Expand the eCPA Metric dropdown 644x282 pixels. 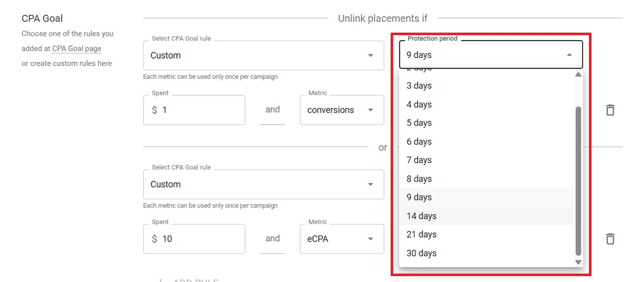[x=341, y=239]
